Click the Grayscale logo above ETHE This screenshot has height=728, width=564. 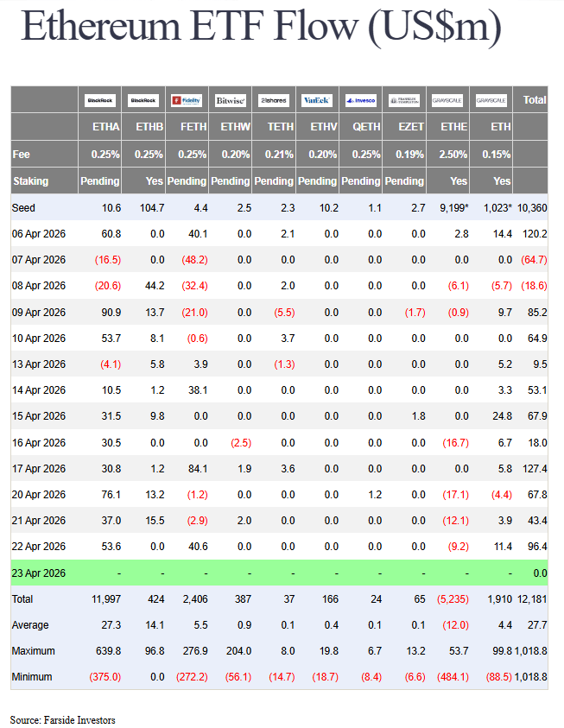pos(447,100)
